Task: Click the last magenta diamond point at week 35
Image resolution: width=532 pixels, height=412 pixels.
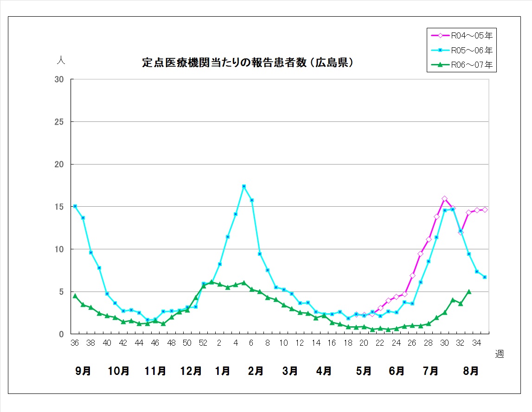Action: [485, 210]
